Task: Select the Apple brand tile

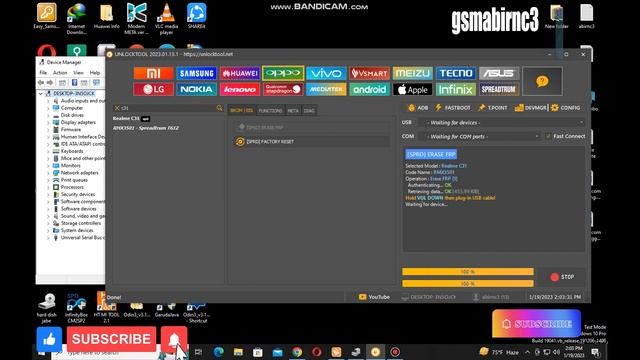Action: pyautogui.click(x=413, y=89)
